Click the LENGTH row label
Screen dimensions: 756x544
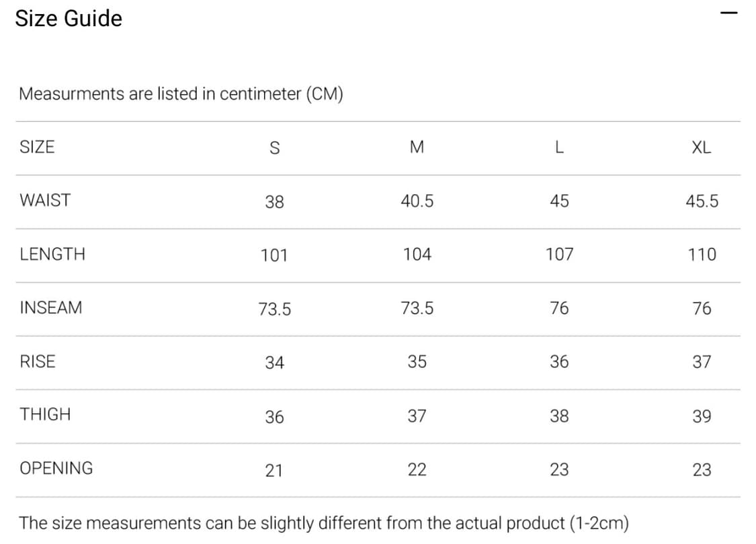click(x=52, y=254)
